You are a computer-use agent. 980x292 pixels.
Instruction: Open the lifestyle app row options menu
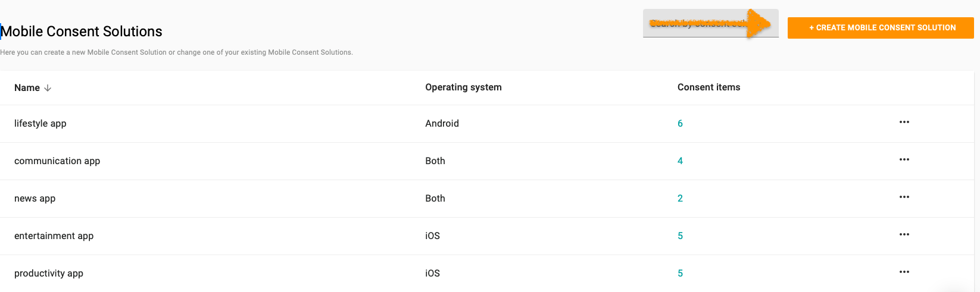pos(904,123)
